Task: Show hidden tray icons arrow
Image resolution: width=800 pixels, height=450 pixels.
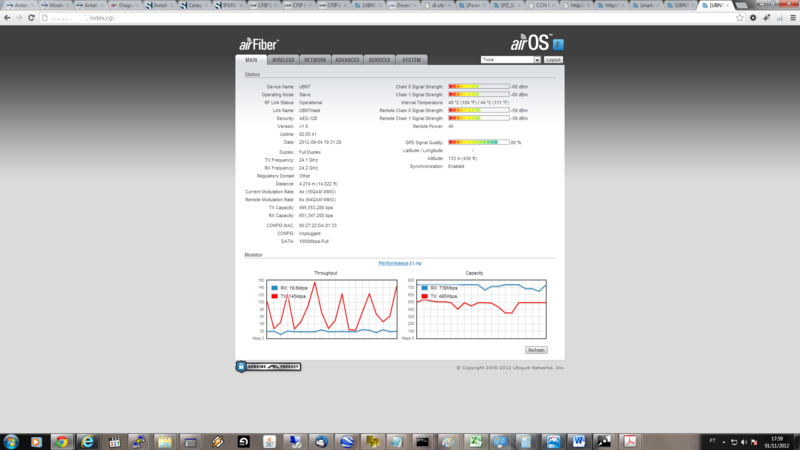Action: (724, 442)
